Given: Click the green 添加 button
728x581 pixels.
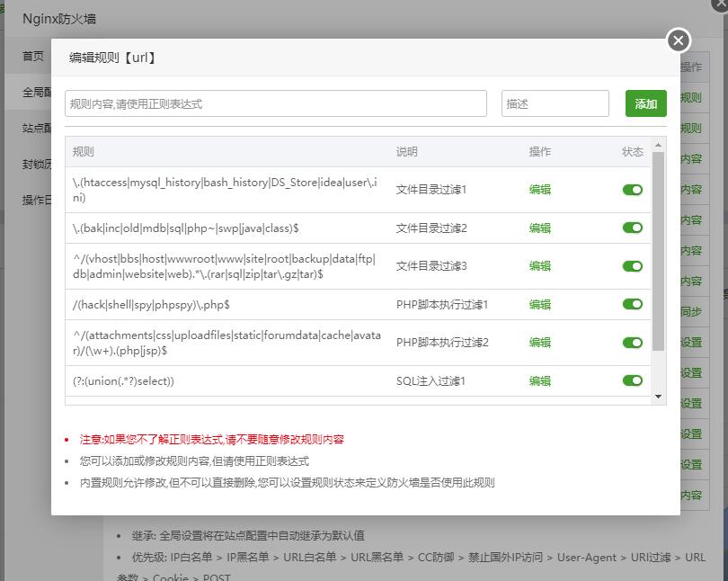Looking at the screenshot, I should pyautogui.click(x=645, y=103).
